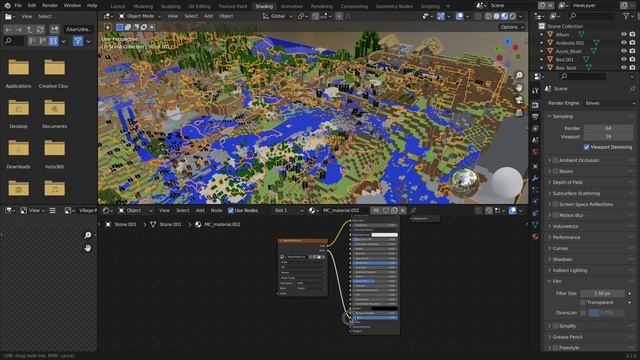Open the pivot point dropdown

[302, 16]
